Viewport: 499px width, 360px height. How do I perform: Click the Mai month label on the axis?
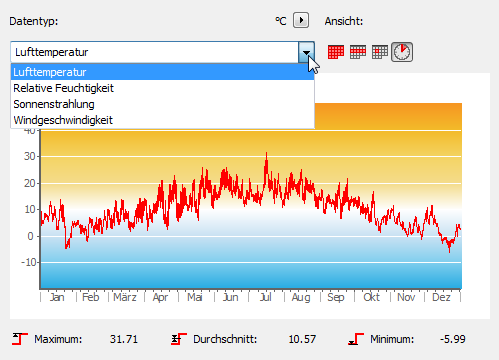tap(195, 297)
